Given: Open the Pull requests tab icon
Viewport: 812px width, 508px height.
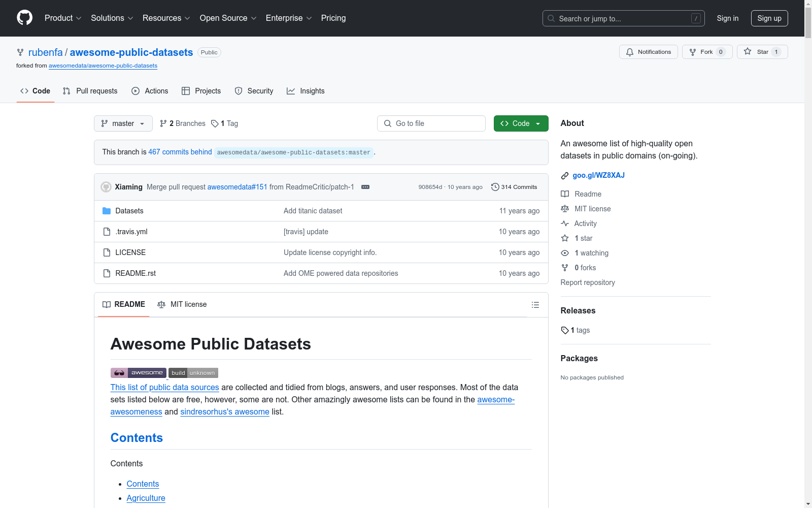Looking at the screenshot, I should (x=66, y=91).
